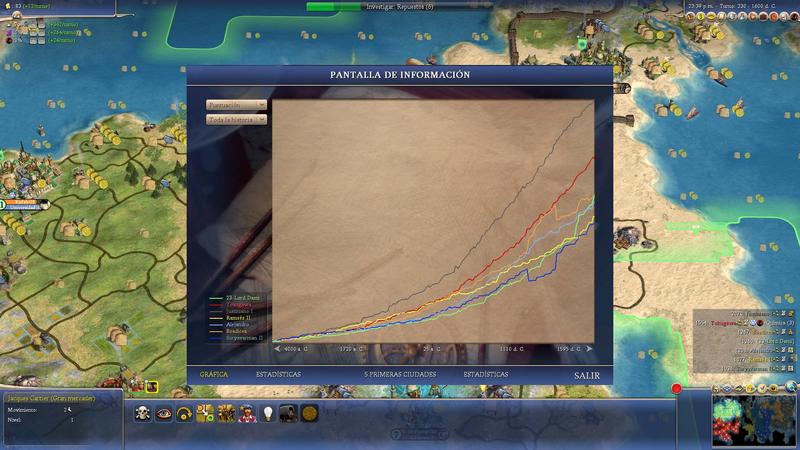Viewport: 800px width, 450px height.
Task: Click the city name banner on the left map edge
Action: (24, 205)
